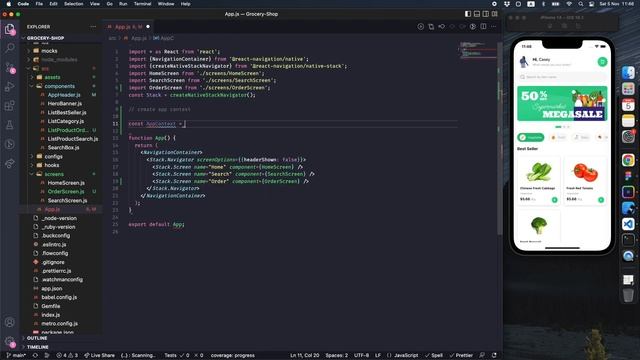
Task: Open the Explorer view in activity bar
Action: pyautogui.click(x=9, y=29)
